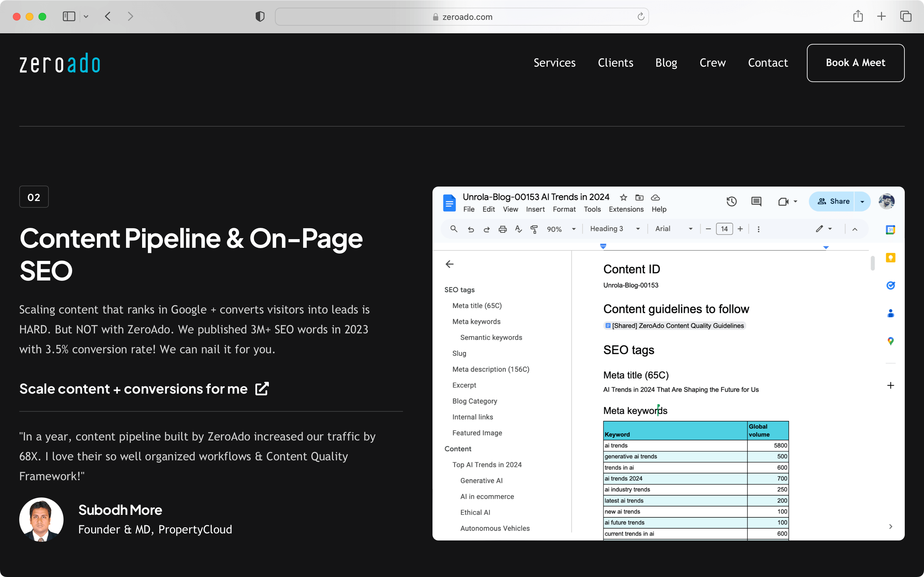The image size is (924, 577).
Task: Open the Format menu in Google Docs
Action: [564, 209]
